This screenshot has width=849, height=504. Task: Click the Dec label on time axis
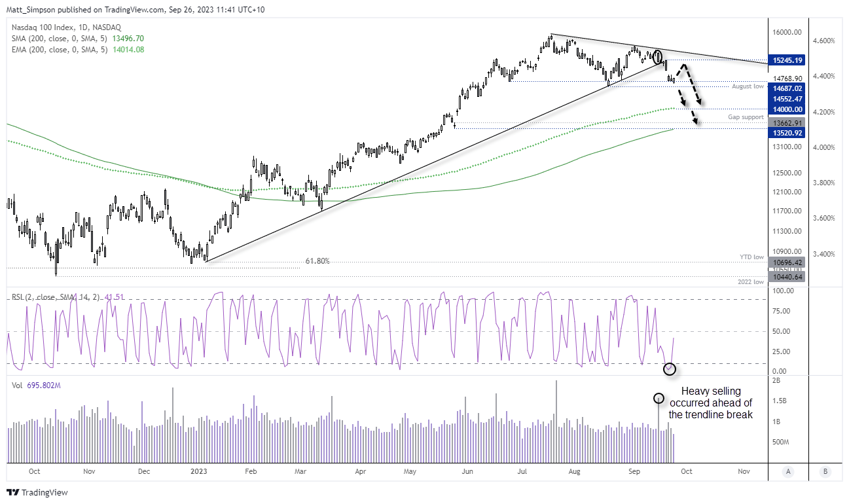tap(144, 471)
